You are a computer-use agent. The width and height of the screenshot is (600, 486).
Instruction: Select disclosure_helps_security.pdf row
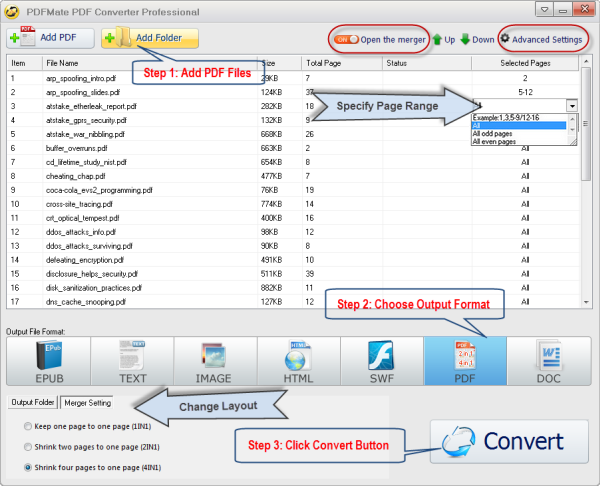pyautogui.click(x=293, y=274)
